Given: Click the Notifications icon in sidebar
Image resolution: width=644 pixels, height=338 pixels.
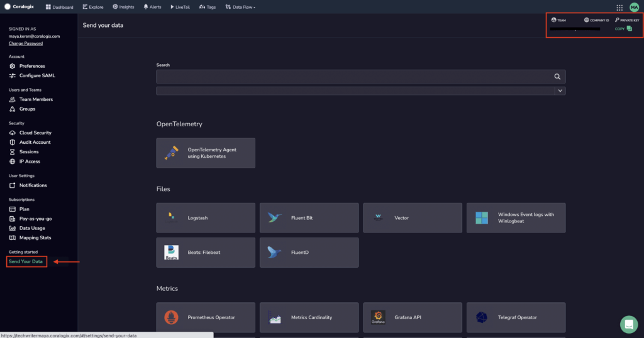Looking at the screenshot, I should coord(13,185).
